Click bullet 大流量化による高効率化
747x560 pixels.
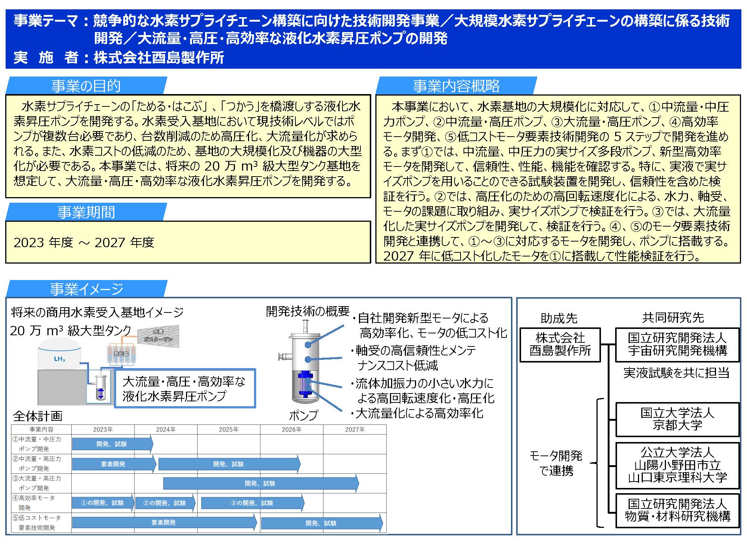417,413
